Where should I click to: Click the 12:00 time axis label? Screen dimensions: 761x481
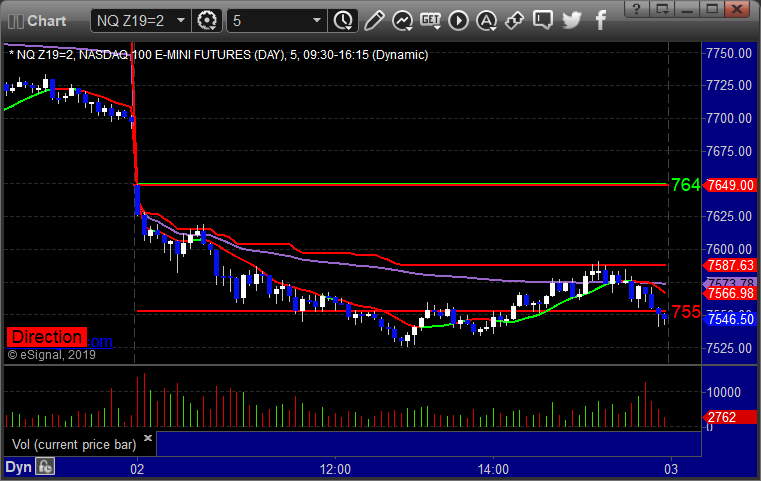pos(335,469)
